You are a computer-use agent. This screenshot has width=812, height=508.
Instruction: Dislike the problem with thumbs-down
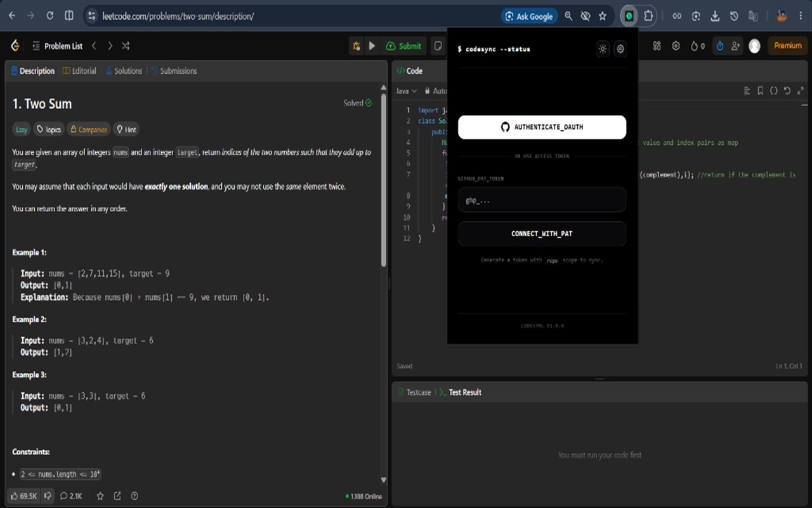[x=48, y=496]
